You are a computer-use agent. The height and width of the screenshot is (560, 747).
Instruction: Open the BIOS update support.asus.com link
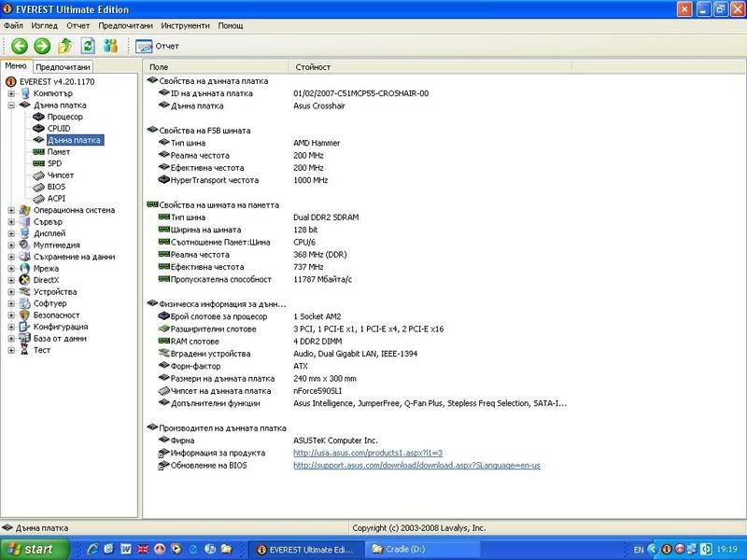[416, 465]
